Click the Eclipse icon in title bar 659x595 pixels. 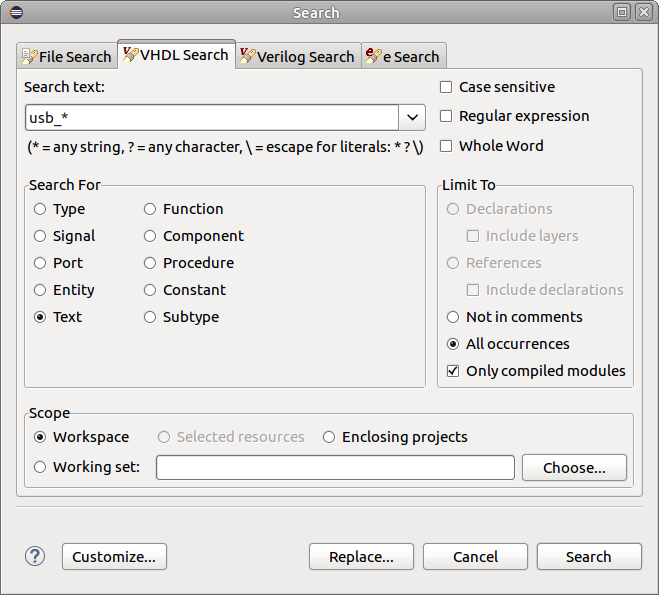(16, 13)
